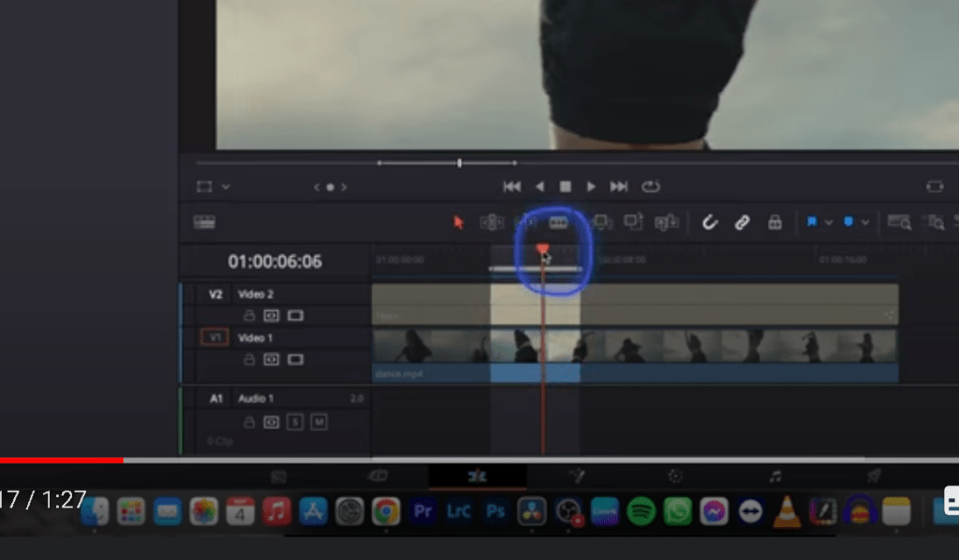Switch to the Fairlight page tab
This screenshot has width=959, height=560.
pyautogui.click(x=775, y=476)
